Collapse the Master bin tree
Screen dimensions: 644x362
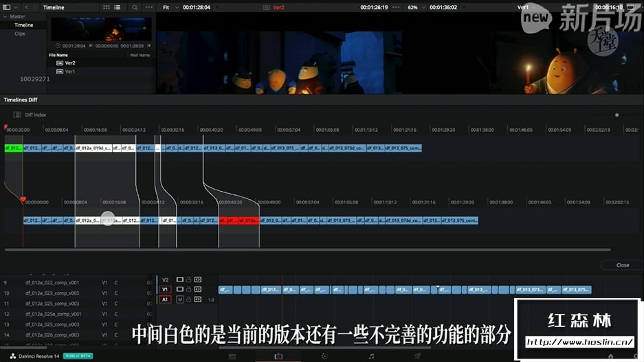pyautogui.click(x=5, y=16)
